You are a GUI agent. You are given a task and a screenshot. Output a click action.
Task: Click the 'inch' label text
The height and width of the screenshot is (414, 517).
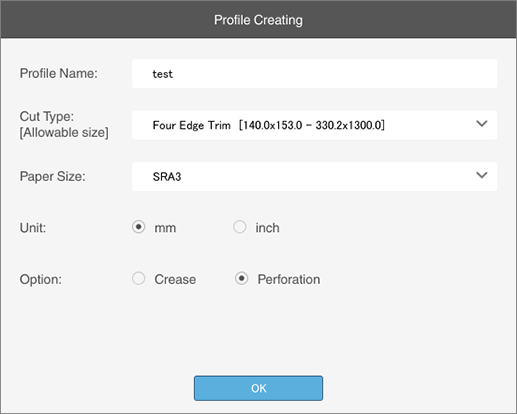267,228
